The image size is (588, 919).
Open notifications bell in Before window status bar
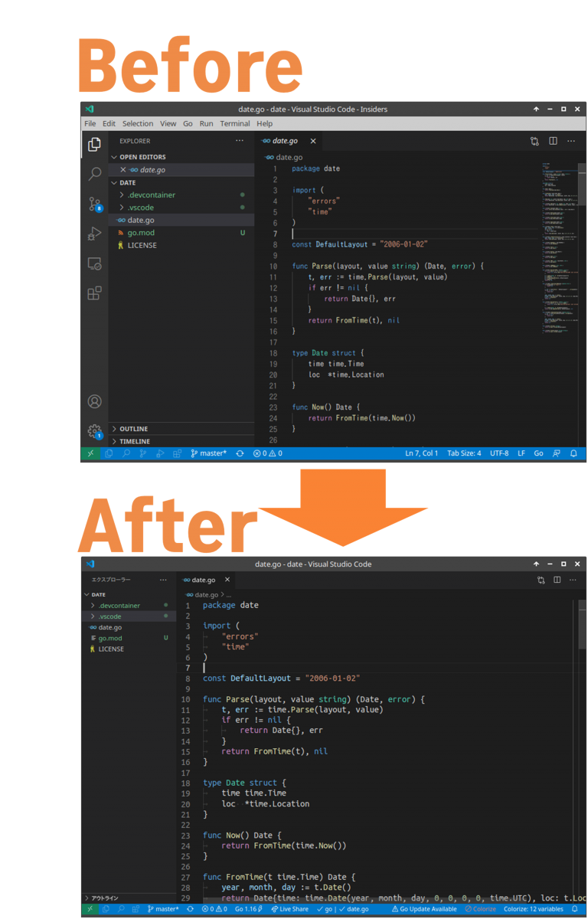tap(573, 453)
